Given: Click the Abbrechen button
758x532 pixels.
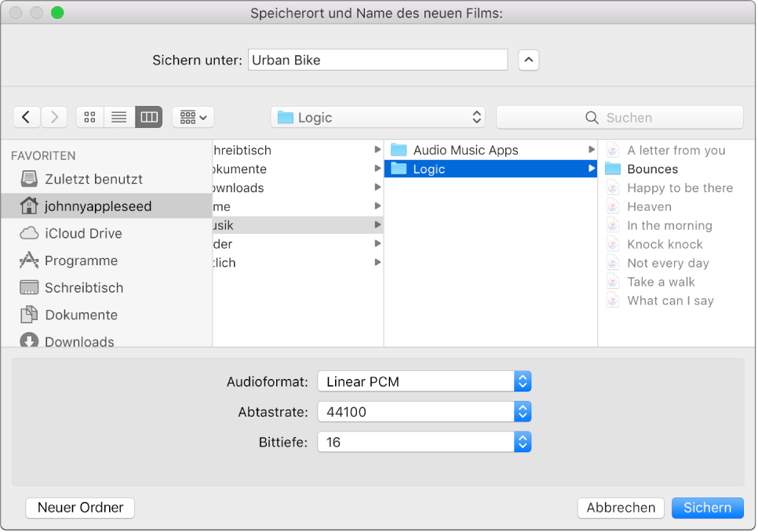Looking at the screenshot, I should [x=621, y=508].
